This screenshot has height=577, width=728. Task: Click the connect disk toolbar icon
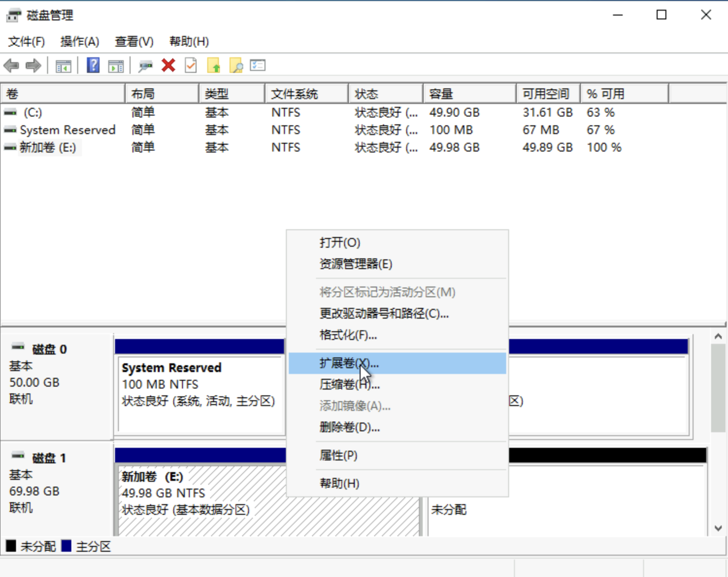pos(145,66)
